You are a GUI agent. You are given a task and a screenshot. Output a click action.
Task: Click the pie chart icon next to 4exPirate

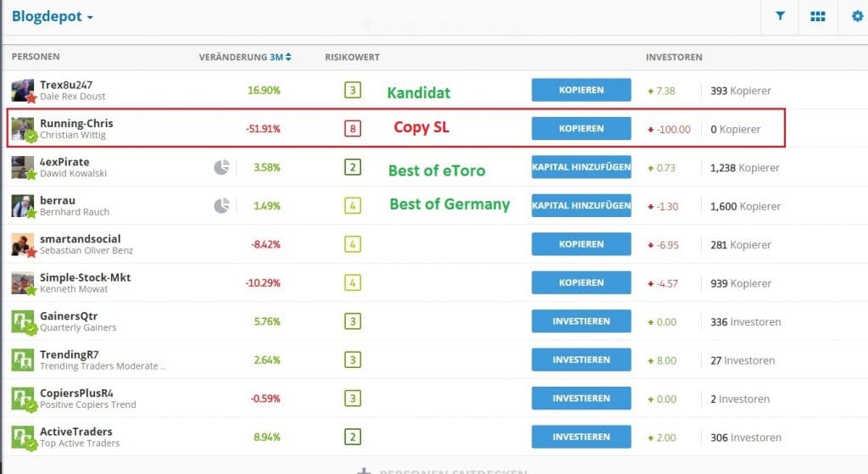tap(222, 167)
